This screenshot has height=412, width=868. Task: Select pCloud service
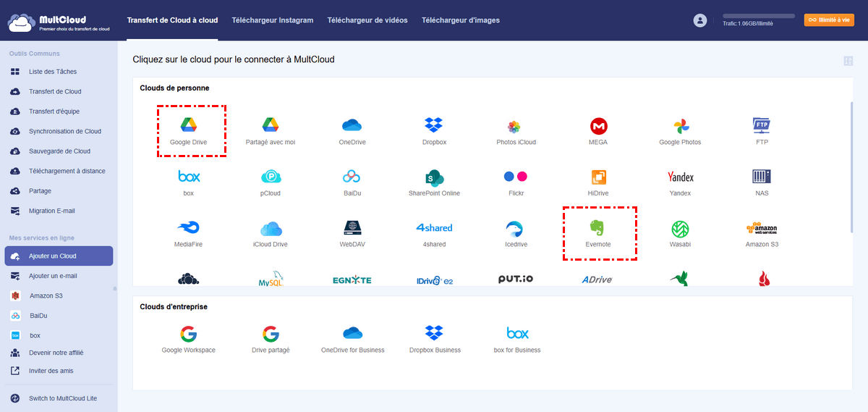tap(271, 182)
